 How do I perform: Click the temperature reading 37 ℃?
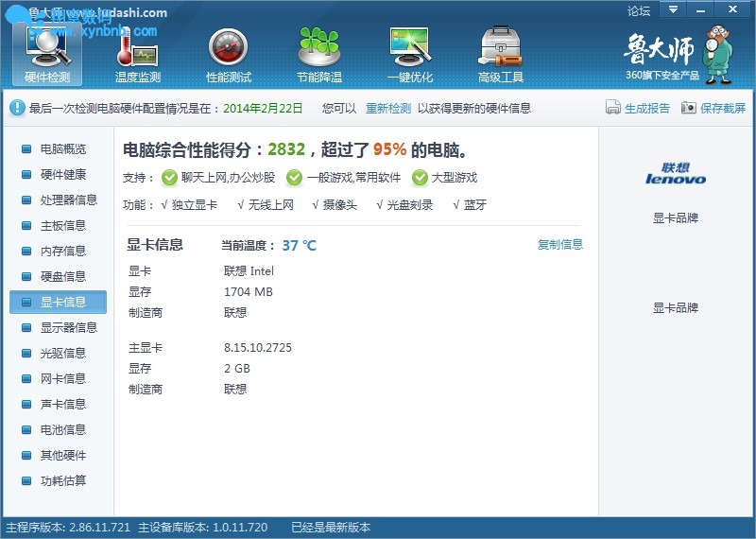299,246
